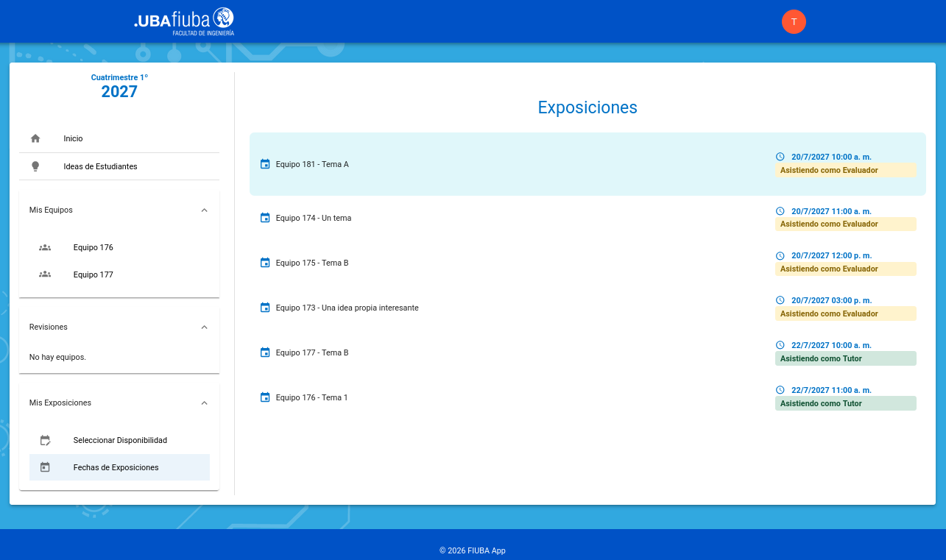Viewport: 946px width, 560px height.
Task: Collapse the Revisiones panel chevron
Action: tap(205, 327)
